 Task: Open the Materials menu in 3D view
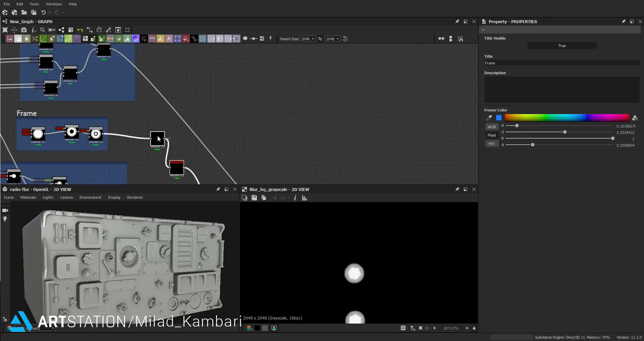(28, 197)
